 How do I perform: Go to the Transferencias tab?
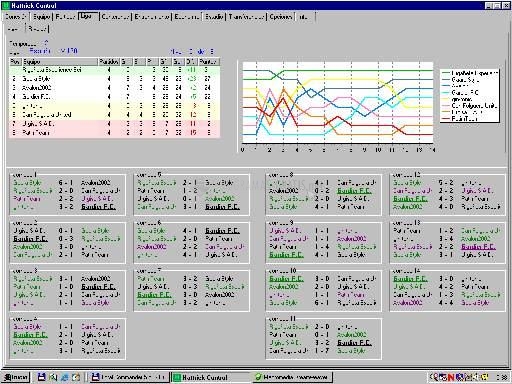pos(247,16)
